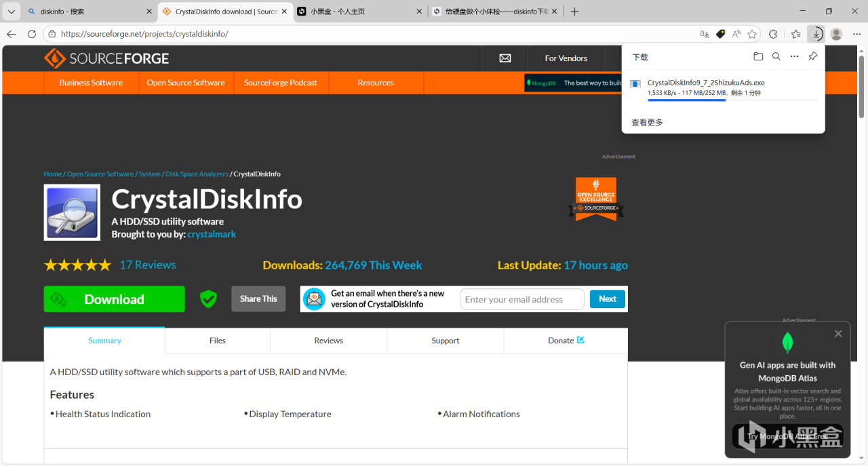
Task: Open the downloads folder icon
Action: (x=758, y=57)
